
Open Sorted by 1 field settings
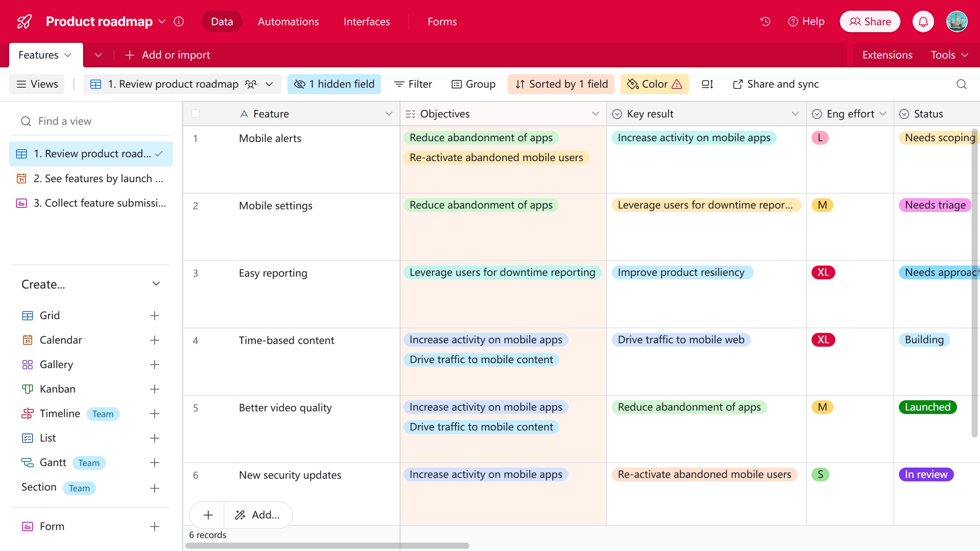(561, 84)
